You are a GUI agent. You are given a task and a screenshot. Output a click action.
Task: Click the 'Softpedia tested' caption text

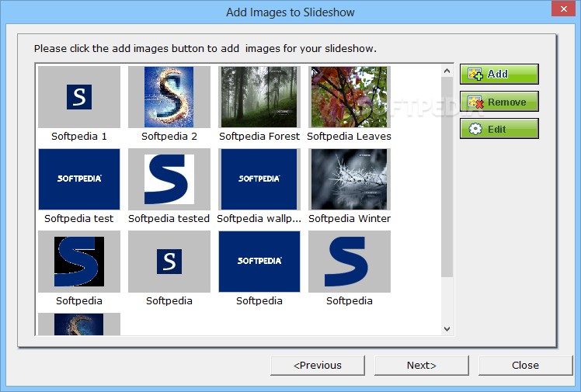point(169,218)
